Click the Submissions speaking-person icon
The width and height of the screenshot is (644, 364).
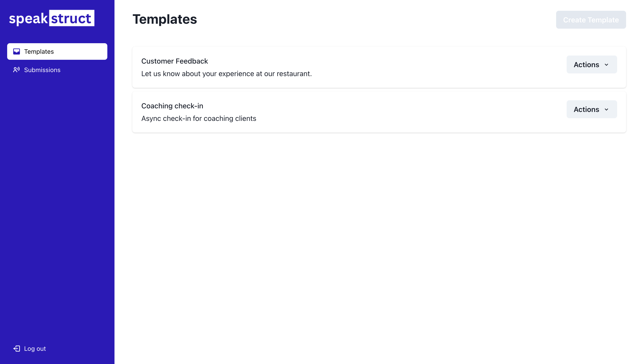click(x=17, y=70)
